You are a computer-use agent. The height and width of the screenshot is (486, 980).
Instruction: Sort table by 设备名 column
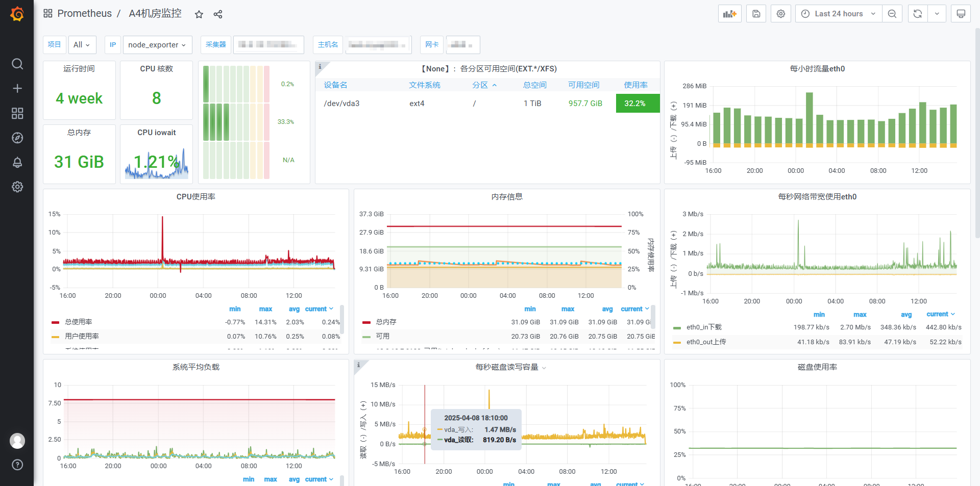coord(335,85)
